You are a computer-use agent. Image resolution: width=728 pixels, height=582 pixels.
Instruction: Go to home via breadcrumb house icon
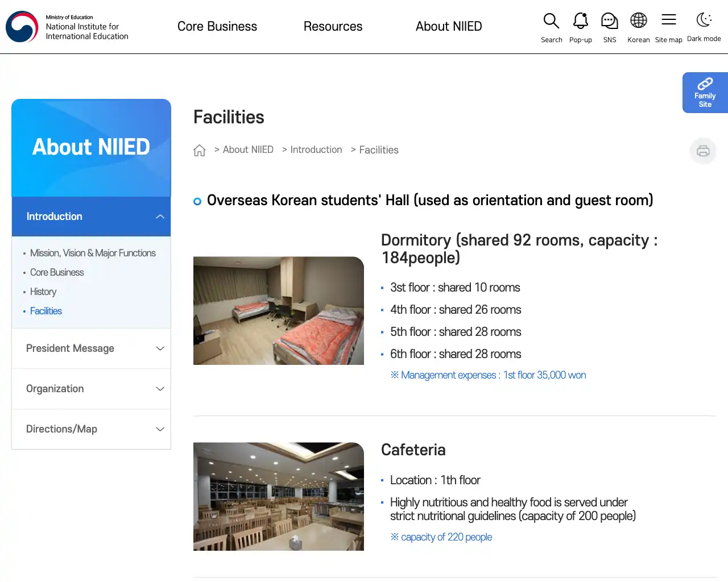tap(199, 150)
